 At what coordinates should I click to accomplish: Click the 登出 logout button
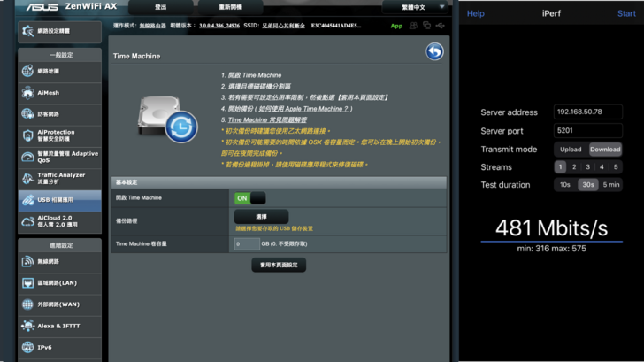[x=161, y=7]
